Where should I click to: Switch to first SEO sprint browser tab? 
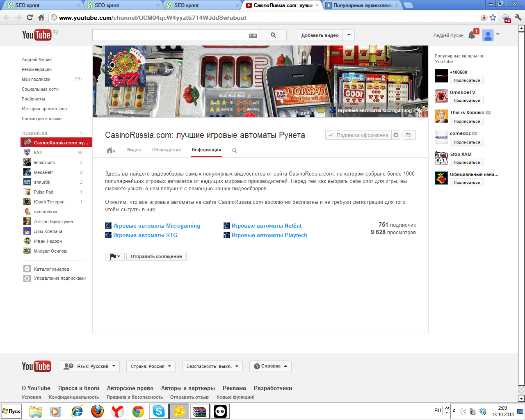[x=43, y=5]
